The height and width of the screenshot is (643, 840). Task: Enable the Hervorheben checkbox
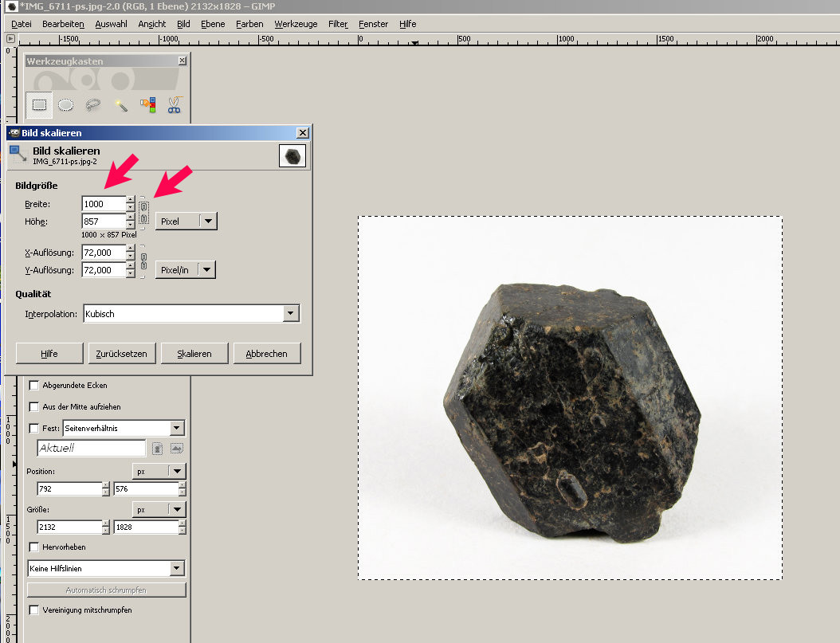point(34,547)
